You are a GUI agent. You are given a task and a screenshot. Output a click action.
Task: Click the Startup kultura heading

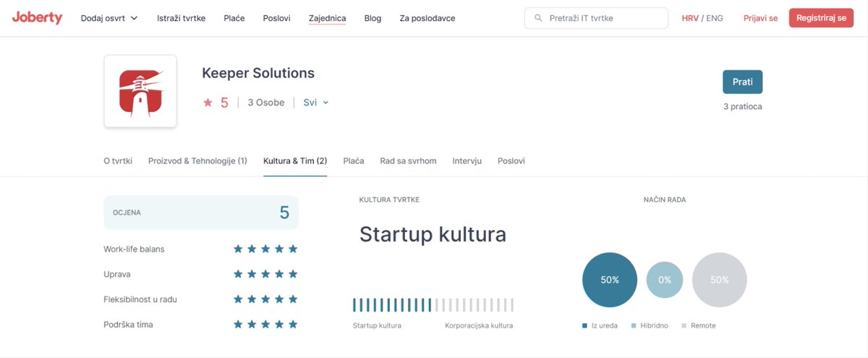coord(433,234)
